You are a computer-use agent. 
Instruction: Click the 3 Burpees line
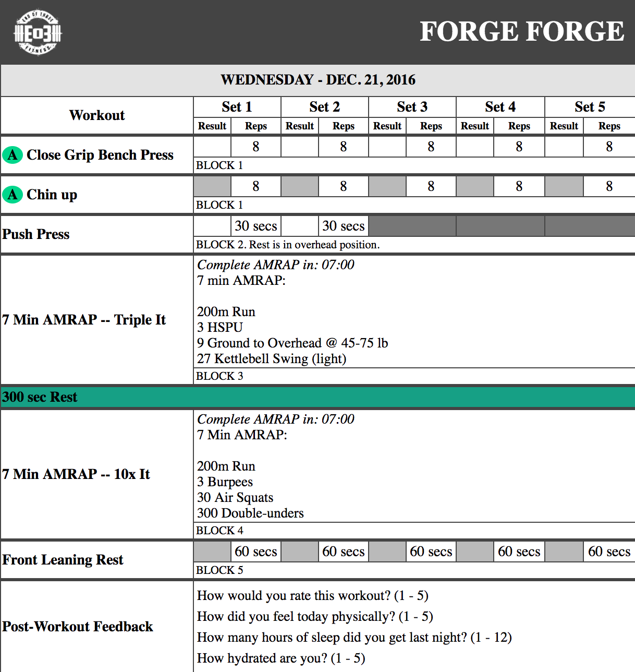click(225, 482)
